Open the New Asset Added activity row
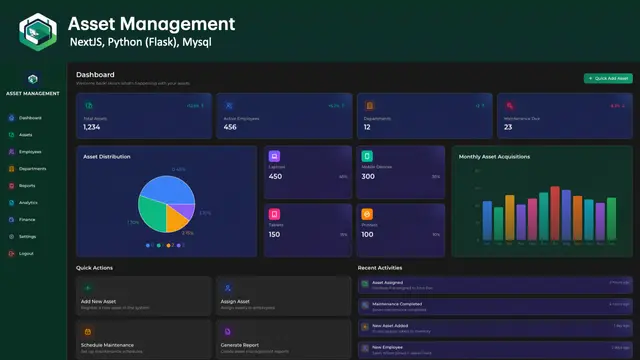The width and height of the screenshot is (640, 360). point(495,328)
